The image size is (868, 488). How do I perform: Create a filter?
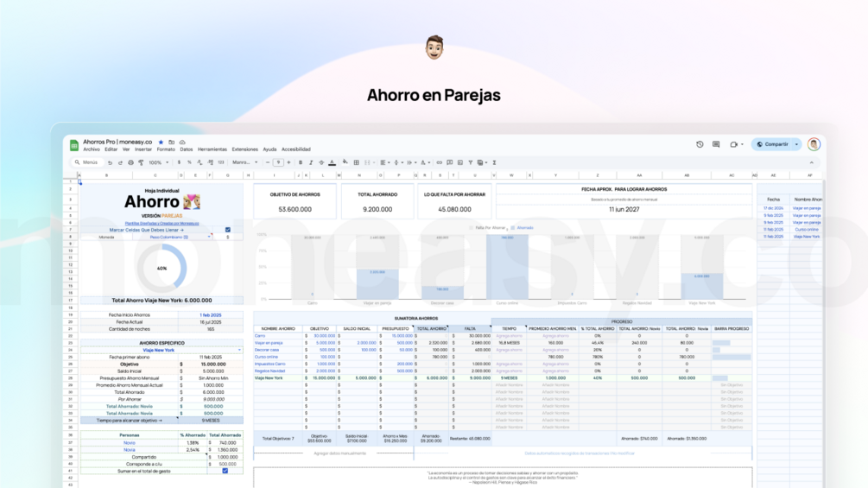pos(471,162)
